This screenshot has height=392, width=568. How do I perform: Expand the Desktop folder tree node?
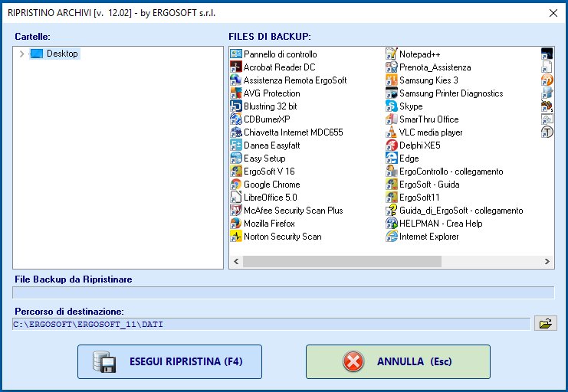click(x=21, y=54)
